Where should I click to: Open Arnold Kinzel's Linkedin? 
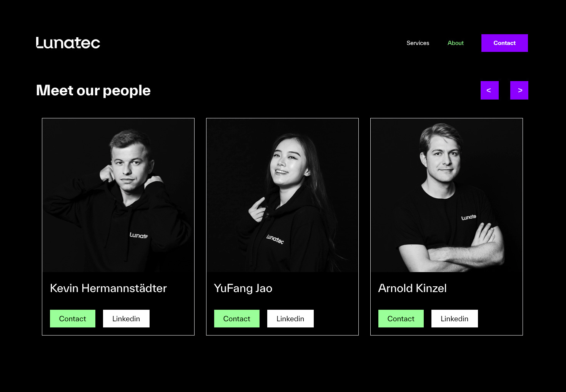pyautogui.click(x=454, y=319)
